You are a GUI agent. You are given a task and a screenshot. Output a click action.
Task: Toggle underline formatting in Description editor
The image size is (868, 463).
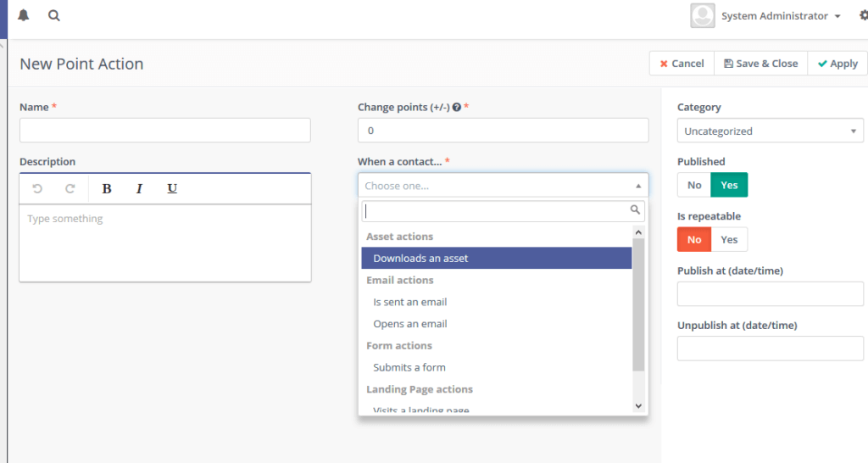[x=172, y=188]
